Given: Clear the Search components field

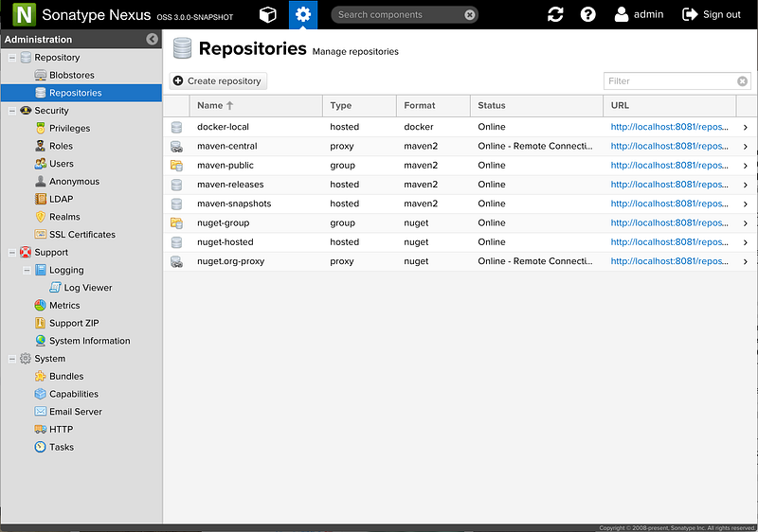Looking at the screenshot, I should [x=469, y=14].
